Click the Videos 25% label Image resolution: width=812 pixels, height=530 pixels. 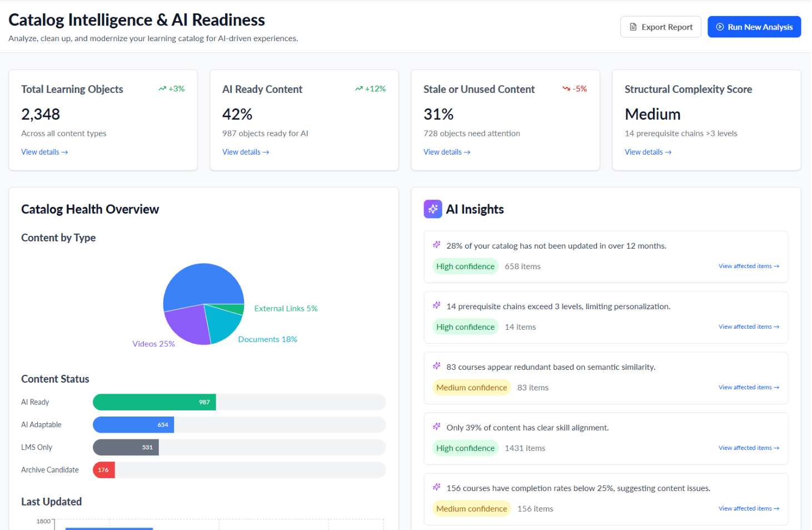pos(153,344)
